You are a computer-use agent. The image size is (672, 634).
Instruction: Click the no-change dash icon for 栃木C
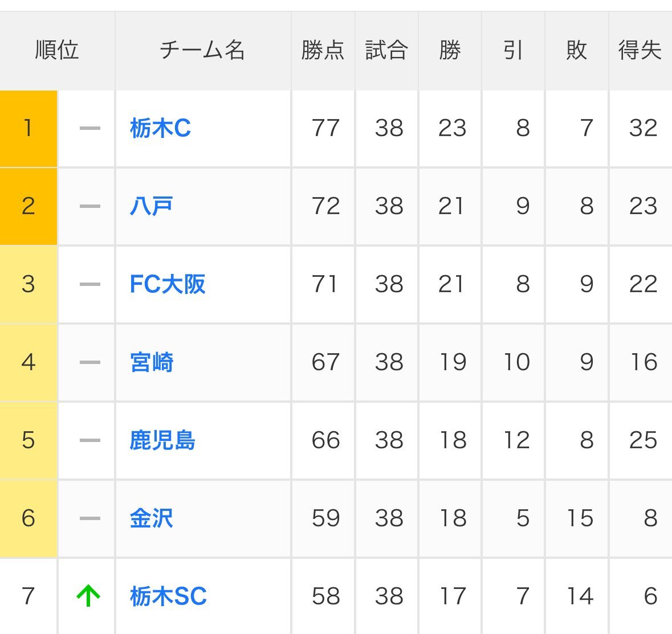(x=89, y=128)
